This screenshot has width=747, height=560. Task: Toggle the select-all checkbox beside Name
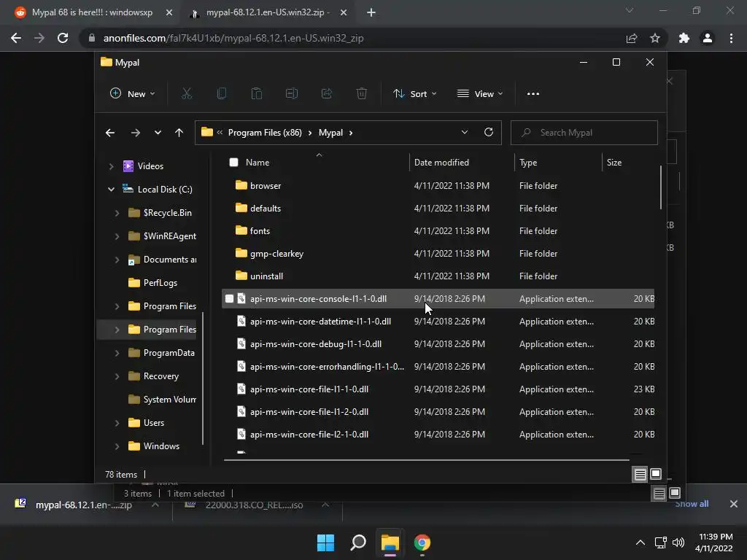[x=234, y=163]
